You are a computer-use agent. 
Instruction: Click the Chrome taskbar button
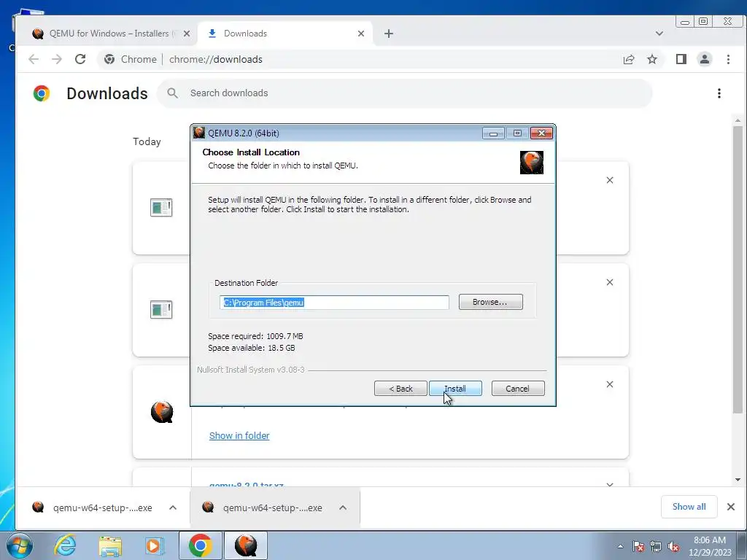point(201,545)
